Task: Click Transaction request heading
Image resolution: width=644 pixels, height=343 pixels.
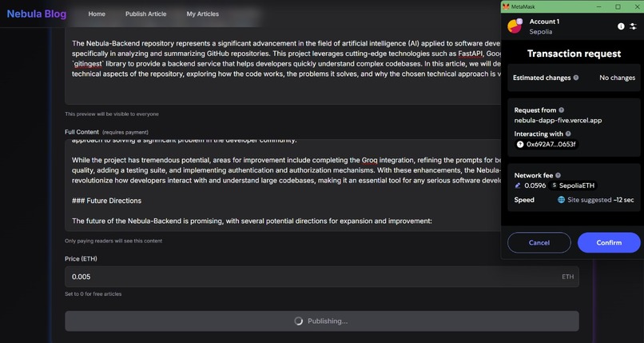Action: (574, 54)
